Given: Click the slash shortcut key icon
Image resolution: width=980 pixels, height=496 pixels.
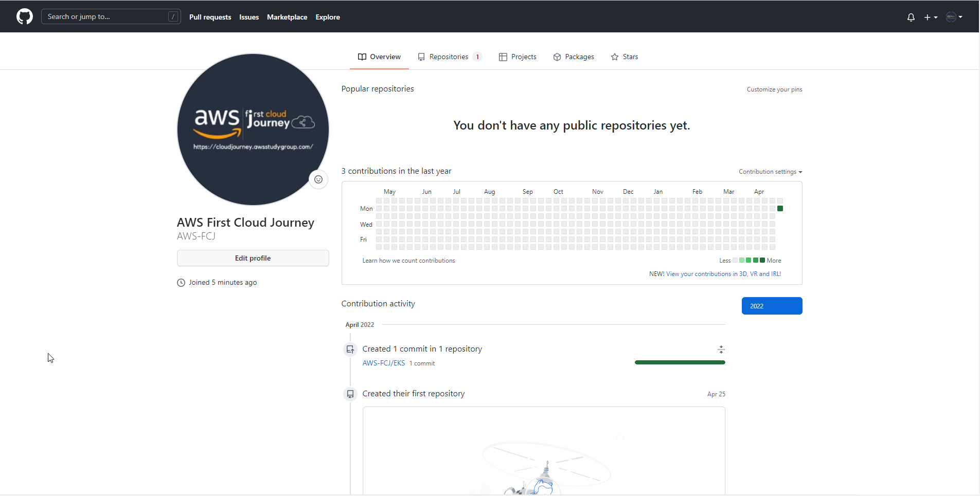Looking at the screenshot, I should [x=173, y=16].
